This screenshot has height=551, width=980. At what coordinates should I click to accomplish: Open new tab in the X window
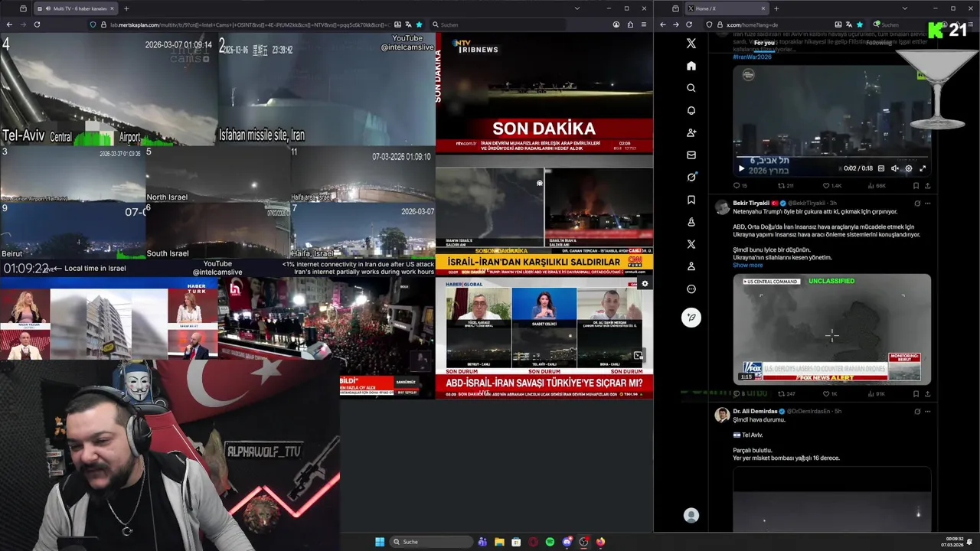coord(776,8)
